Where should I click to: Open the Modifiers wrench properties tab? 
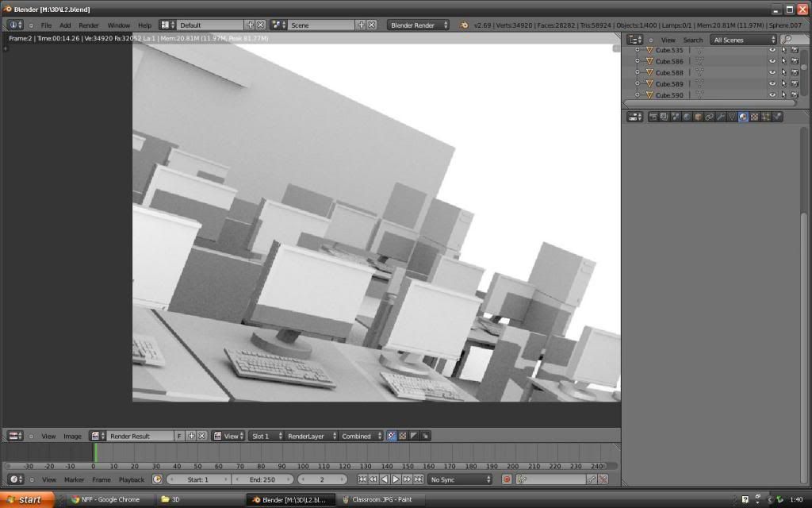721,117
